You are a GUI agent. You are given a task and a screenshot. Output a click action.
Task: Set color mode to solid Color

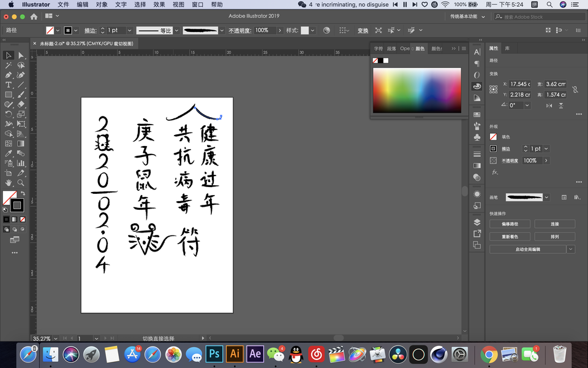pos(6,220)
